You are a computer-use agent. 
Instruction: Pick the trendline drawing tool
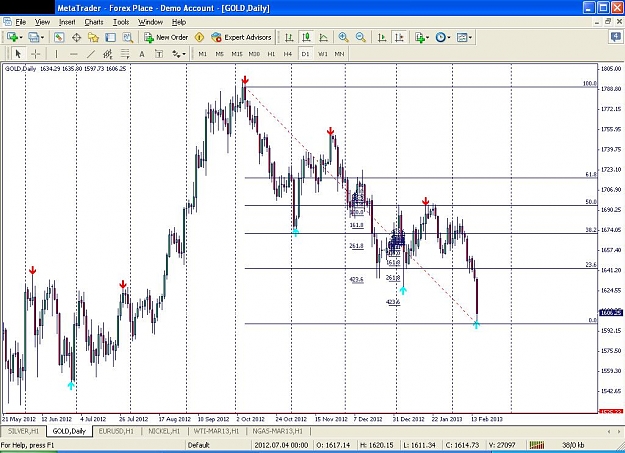point(91,54)
